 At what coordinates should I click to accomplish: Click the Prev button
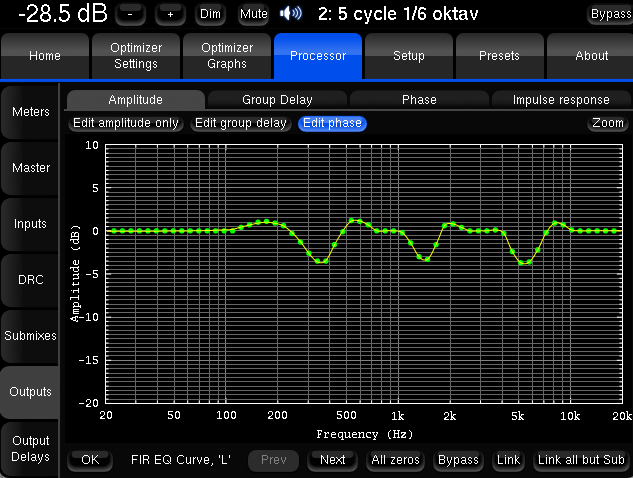(x=274, y=460)
